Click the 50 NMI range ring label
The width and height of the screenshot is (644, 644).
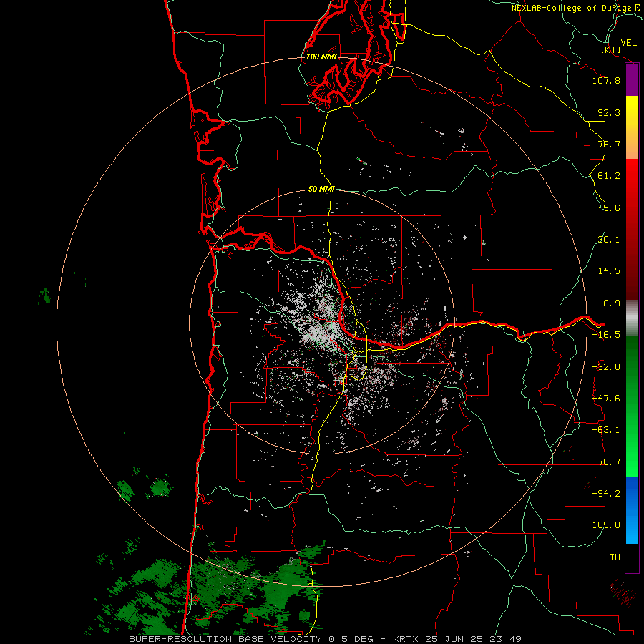click(x=321, y=190)
